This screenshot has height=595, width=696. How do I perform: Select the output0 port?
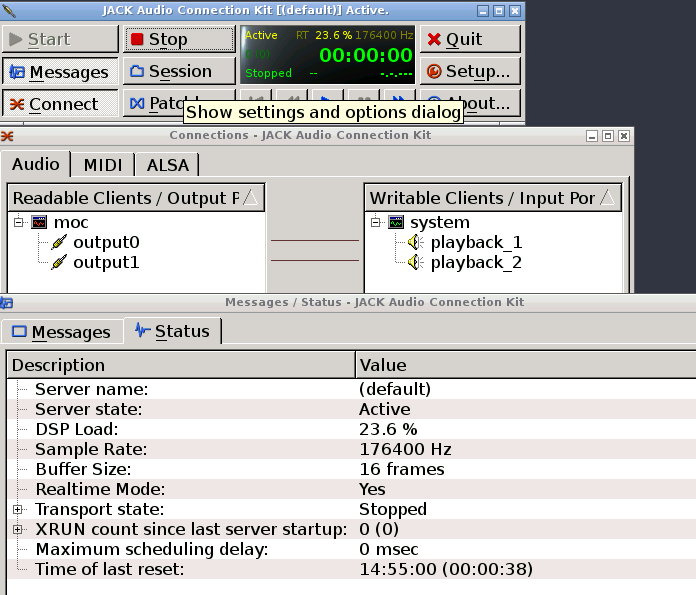tap(106, 242)
